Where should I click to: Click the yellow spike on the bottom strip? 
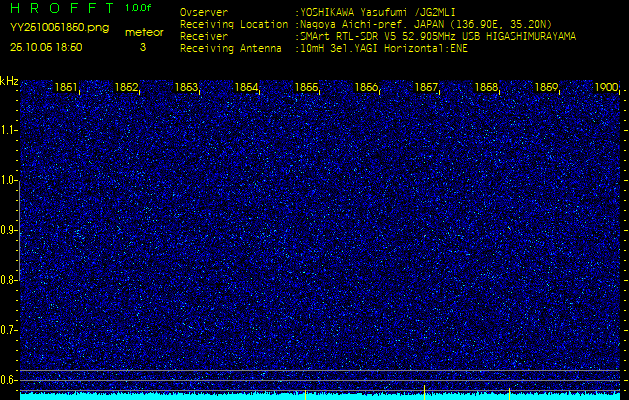(x=425, y=391)
